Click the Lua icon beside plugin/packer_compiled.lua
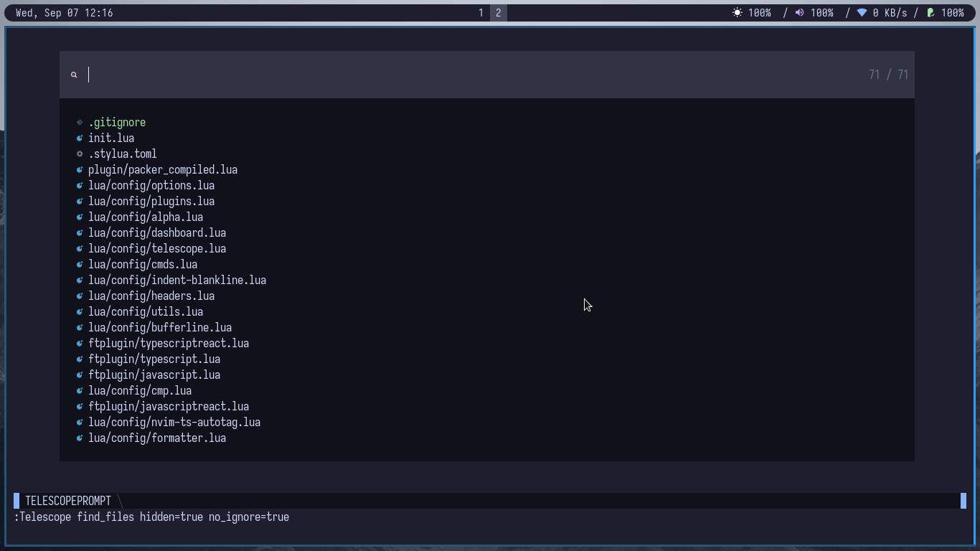Viewport: 980px width, 551px height. click(80, 169)
